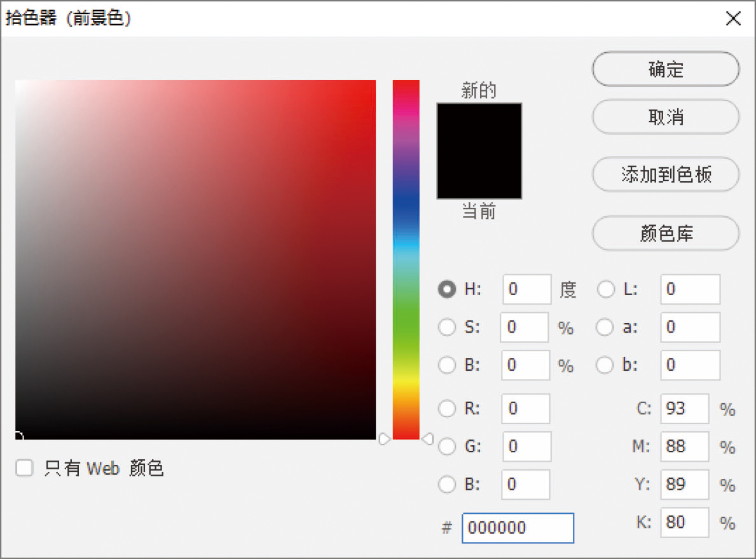Screen dimensions: 756x559
Task: Close the color picker dialog
Action: click(x=733, y=18)
